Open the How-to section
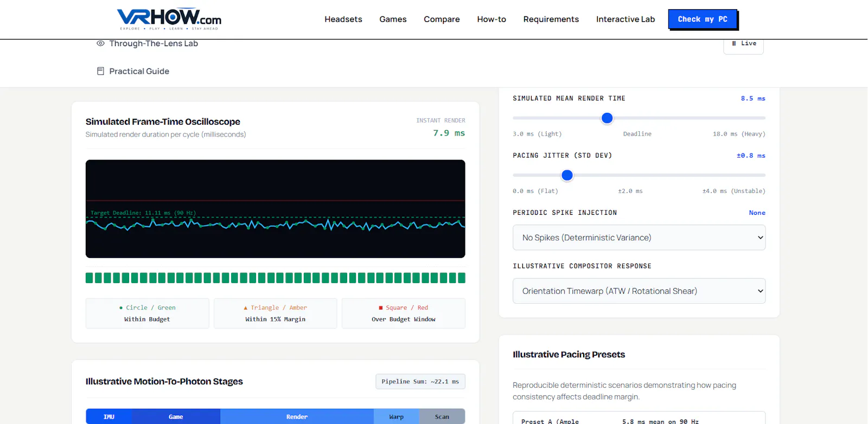The height and width of the screenshot is (424, 868). (x=492, y=19)
